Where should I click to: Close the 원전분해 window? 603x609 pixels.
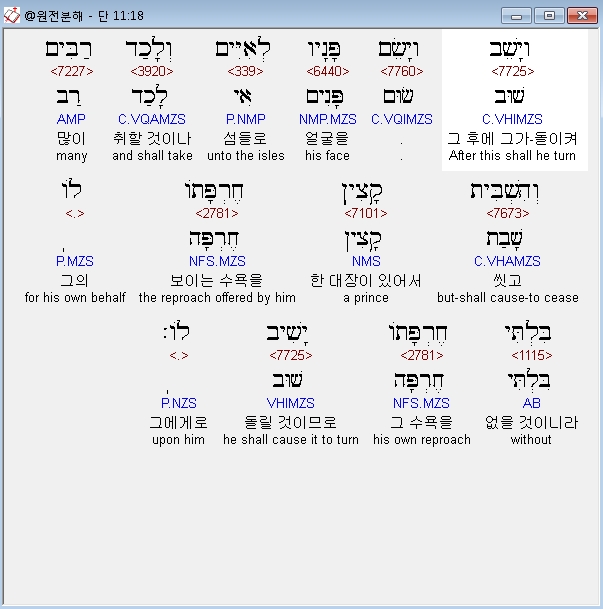pos(582,16)
